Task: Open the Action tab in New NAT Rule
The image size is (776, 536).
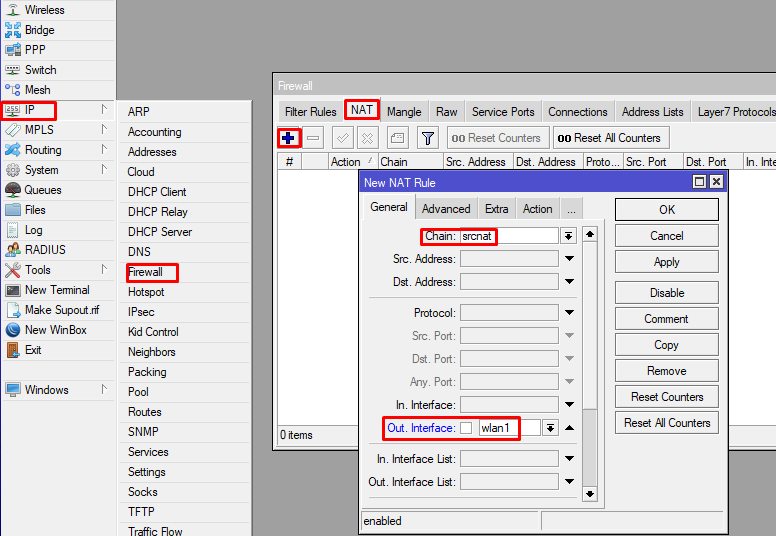Action: [537, 209]
